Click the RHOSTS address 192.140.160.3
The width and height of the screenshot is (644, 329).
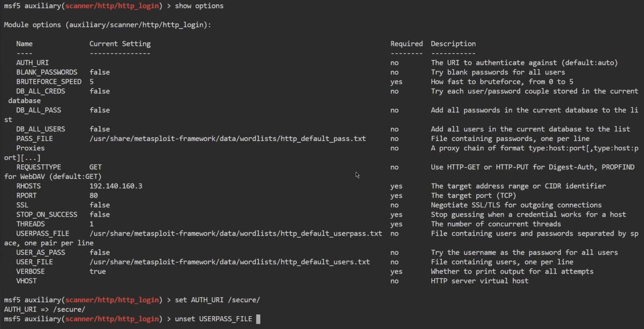pos(116,186)
